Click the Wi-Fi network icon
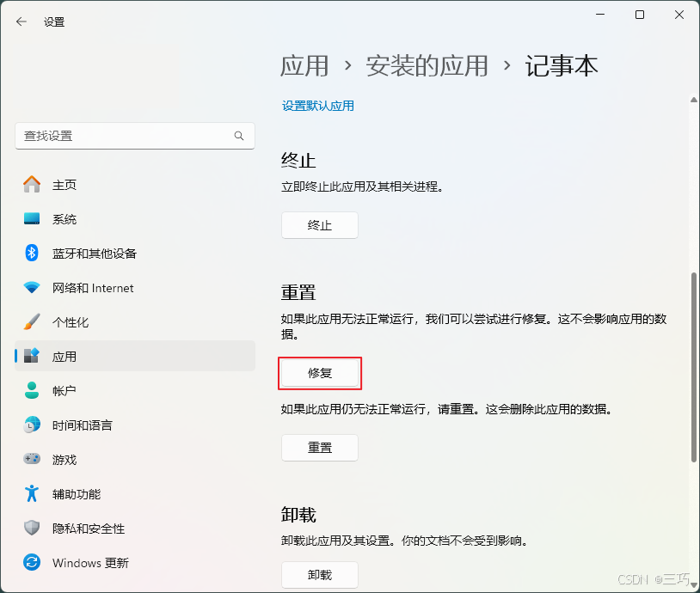 point(32,288)
